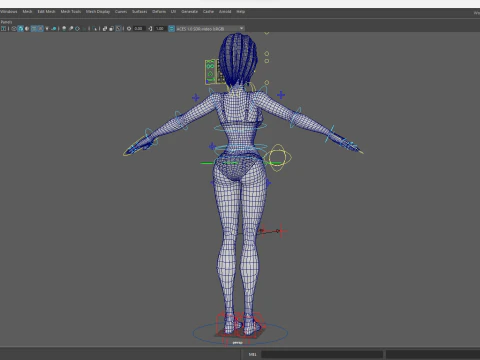Click the first icon on the viewport toolbar
The height and width of the screenshot is (360, 480).
[x=3, y=29]
